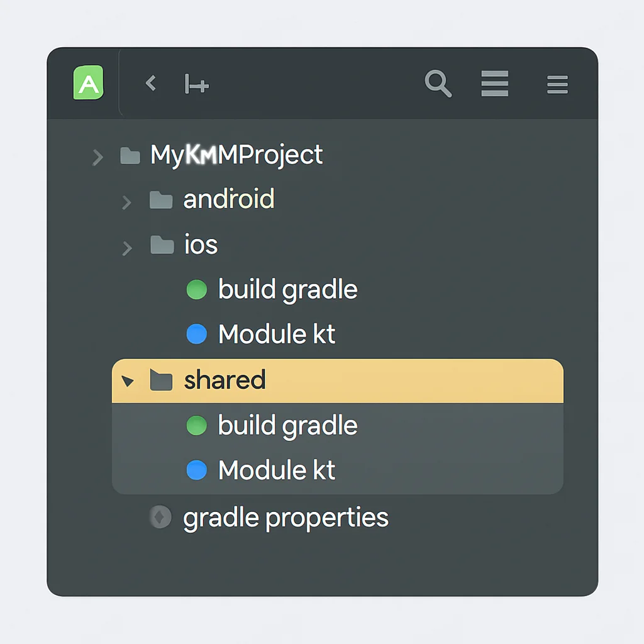Open build gradle inside shared
The width and height of the screenshot is (644, 644).
287,426
